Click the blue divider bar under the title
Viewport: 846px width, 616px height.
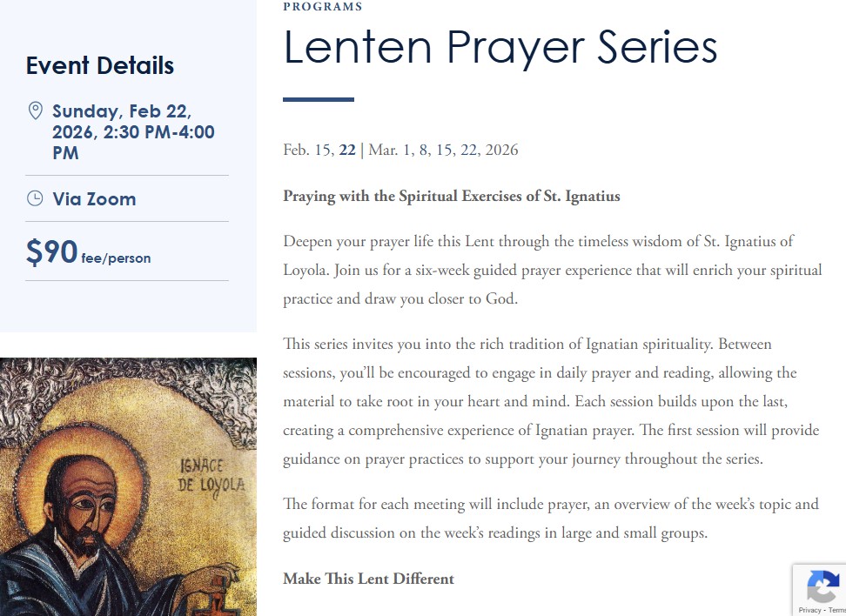coord(319,100)
